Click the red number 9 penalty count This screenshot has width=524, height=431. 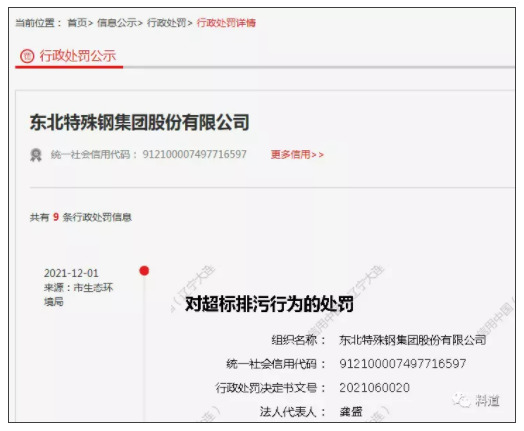tap(56, 217)
